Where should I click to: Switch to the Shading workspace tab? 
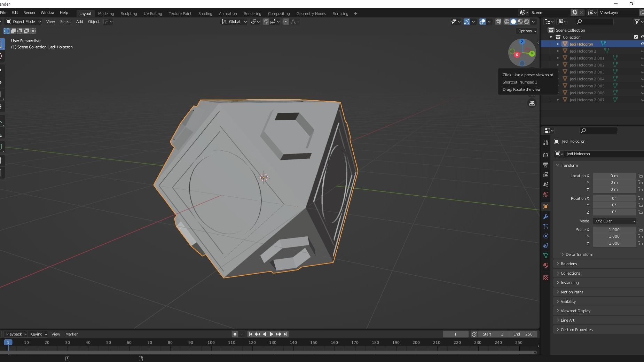coord(205,14)
